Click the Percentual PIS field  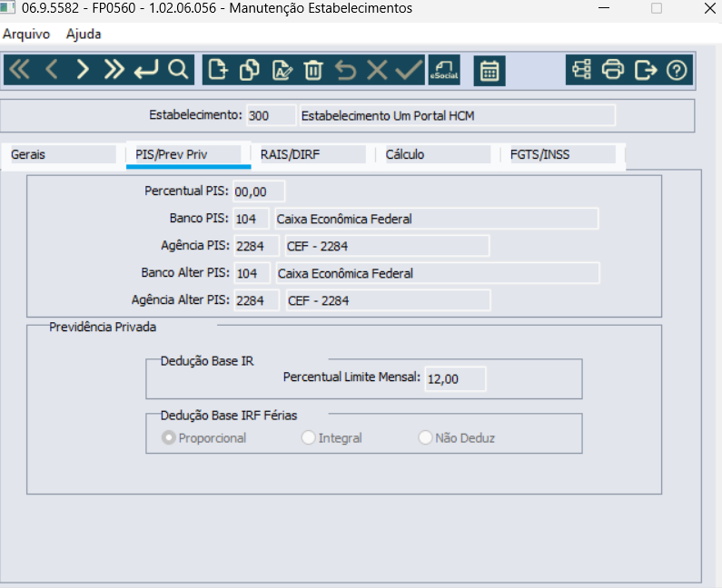click(259, 191)
